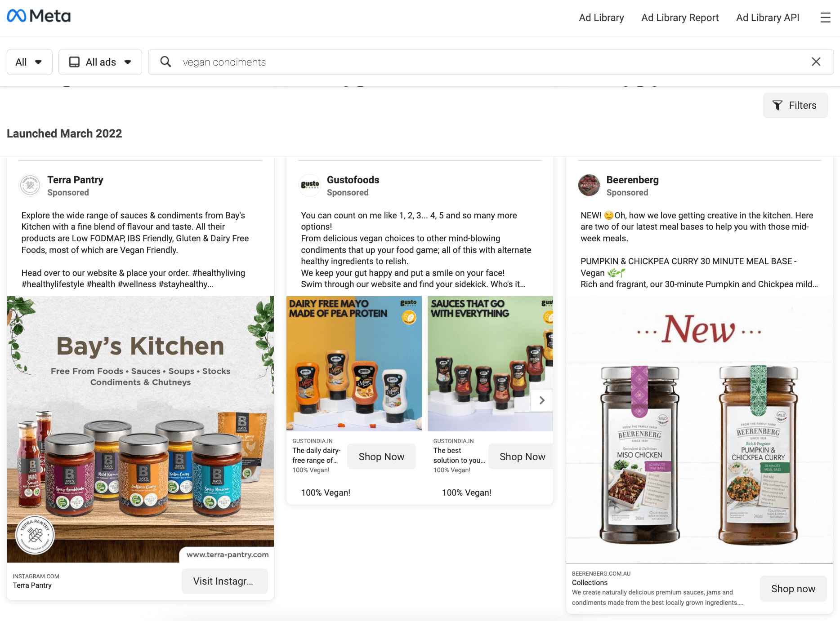The image size is (840, 621).
Task: Open the Bay's Kitchen ad image
Action: [140, 429]
